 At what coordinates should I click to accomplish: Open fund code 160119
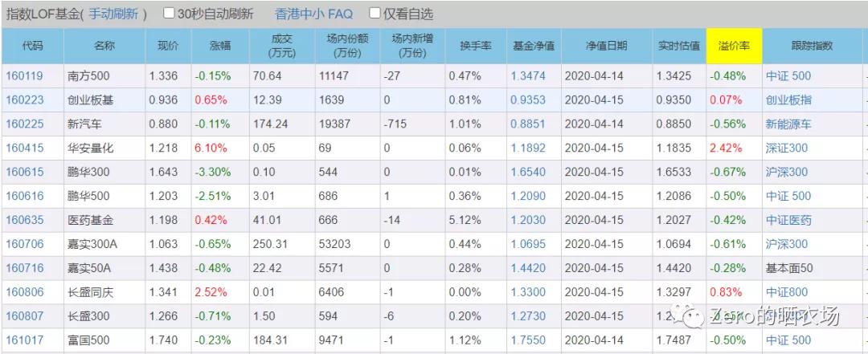[24, 75]
